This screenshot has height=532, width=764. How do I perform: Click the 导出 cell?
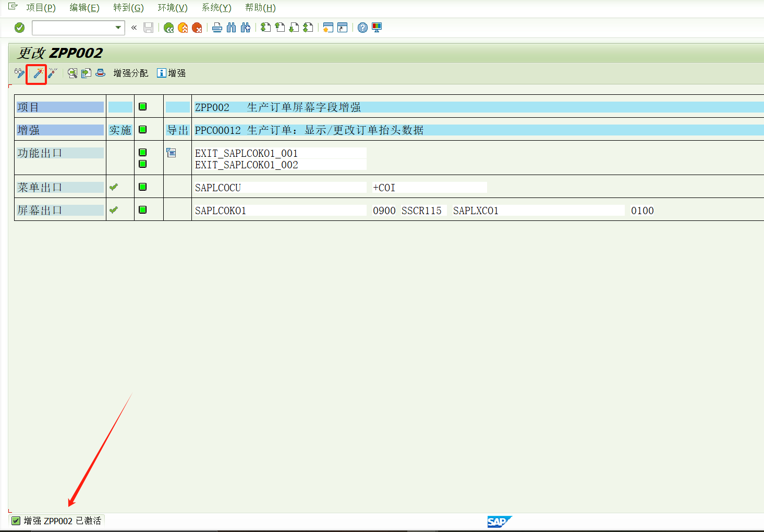pos(177,130)
